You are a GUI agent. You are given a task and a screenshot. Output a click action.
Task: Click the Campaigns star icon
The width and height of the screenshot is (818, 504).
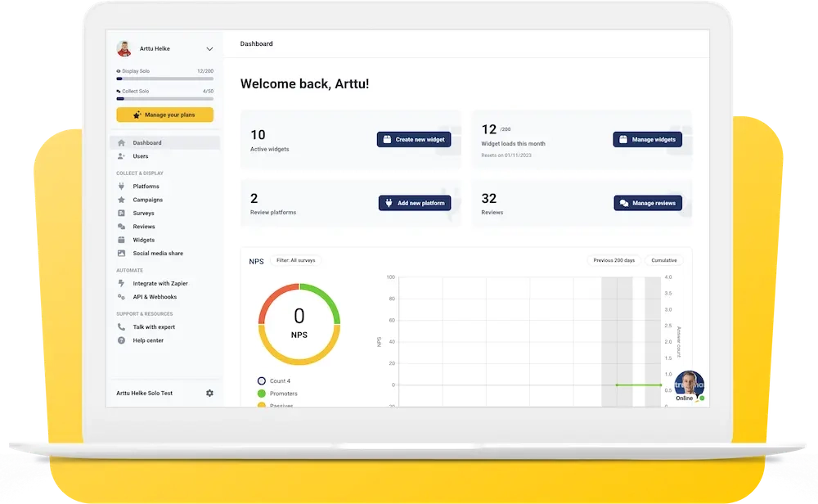121,200
